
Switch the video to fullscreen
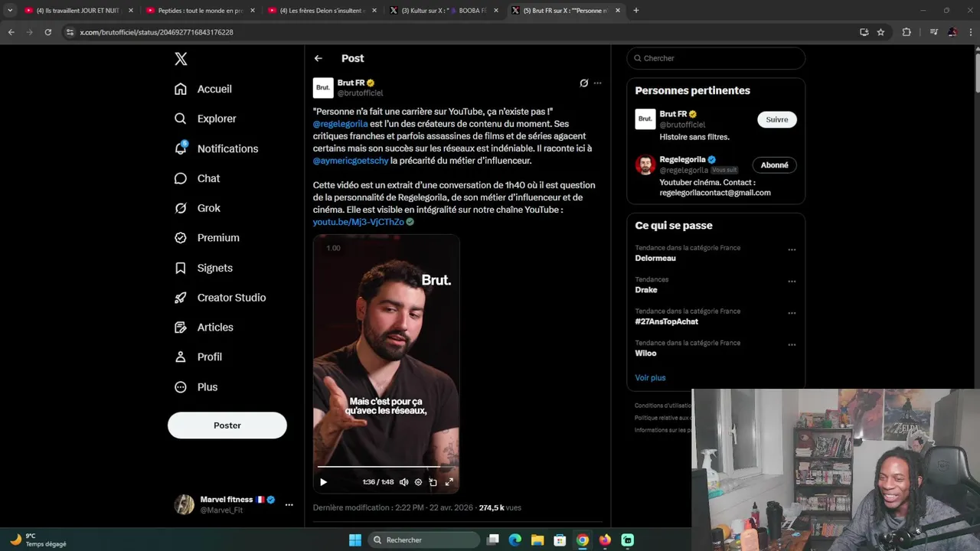click(449, 482)
